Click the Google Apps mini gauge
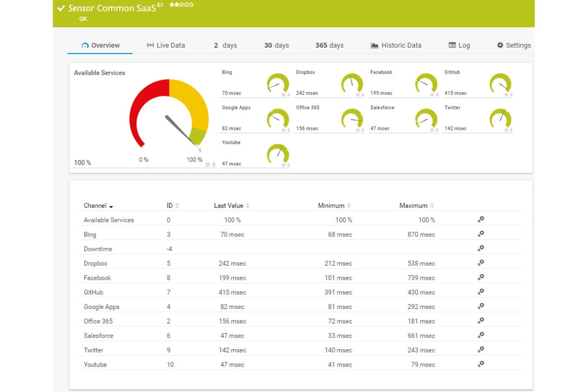The height and width of the screenshot is (392, 588). (278, 118)
